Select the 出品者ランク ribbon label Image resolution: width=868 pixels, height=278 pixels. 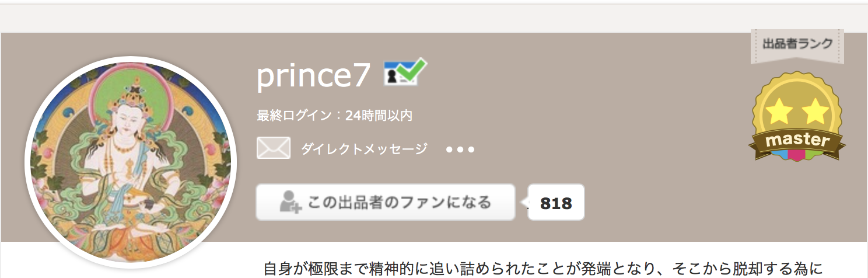click(797, 44)
